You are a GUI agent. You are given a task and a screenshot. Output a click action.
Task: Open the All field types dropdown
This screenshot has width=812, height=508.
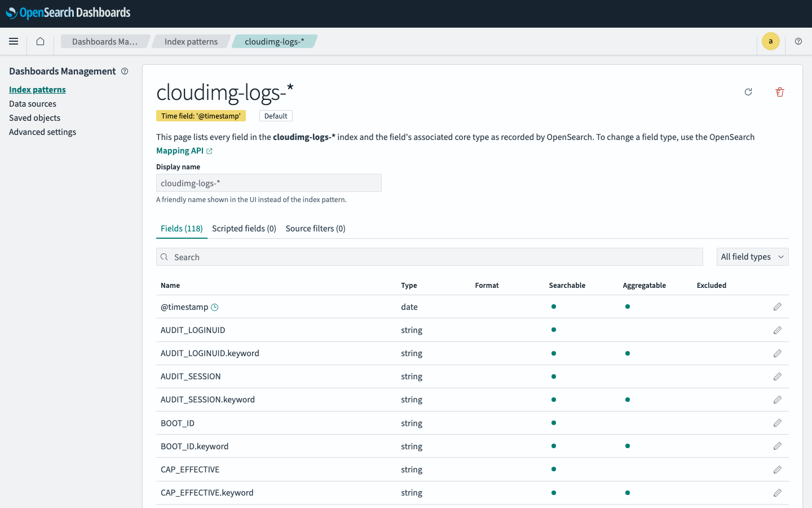(x=752, y=257)
